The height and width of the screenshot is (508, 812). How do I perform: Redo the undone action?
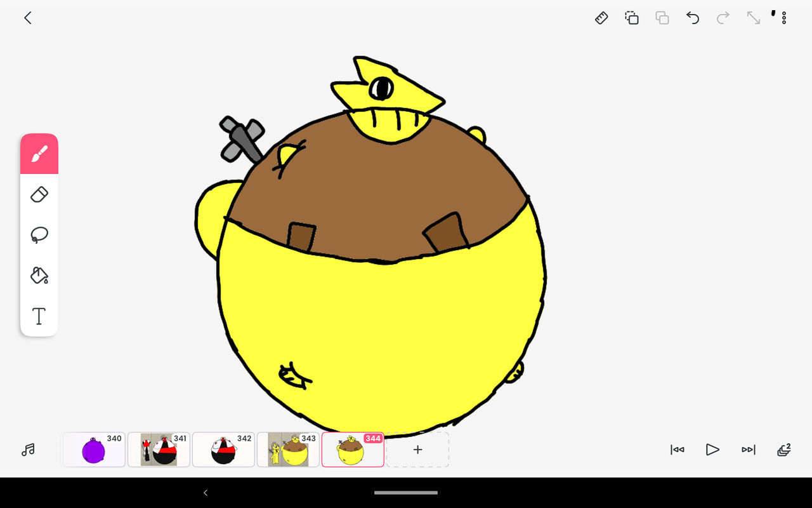pos(723,18)
